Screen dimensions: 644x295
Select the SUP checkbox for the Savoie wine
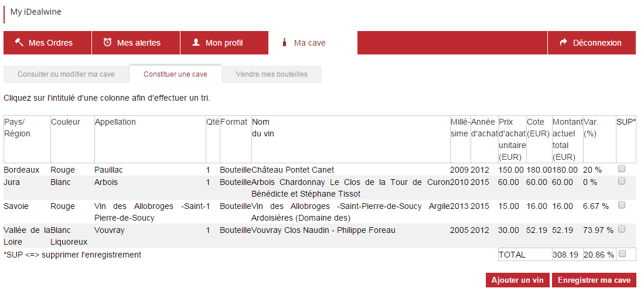coord(621,205)
